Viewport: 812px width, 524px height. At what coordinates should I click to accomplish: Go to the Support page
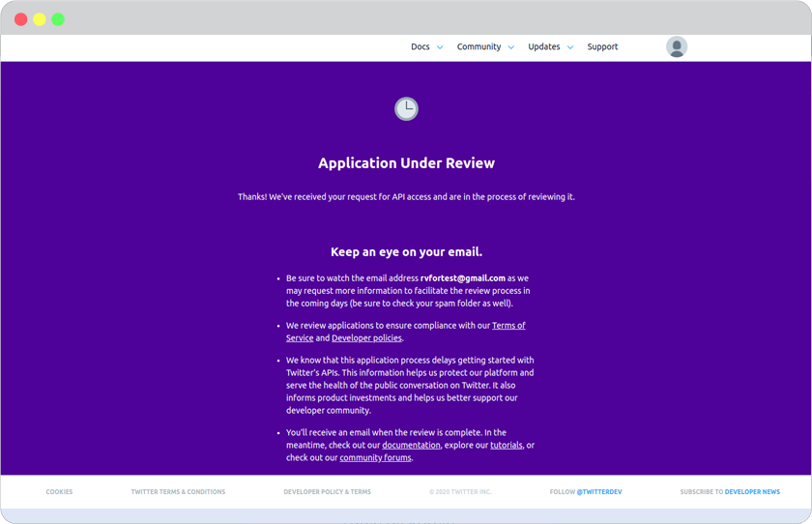click(602, 46)
